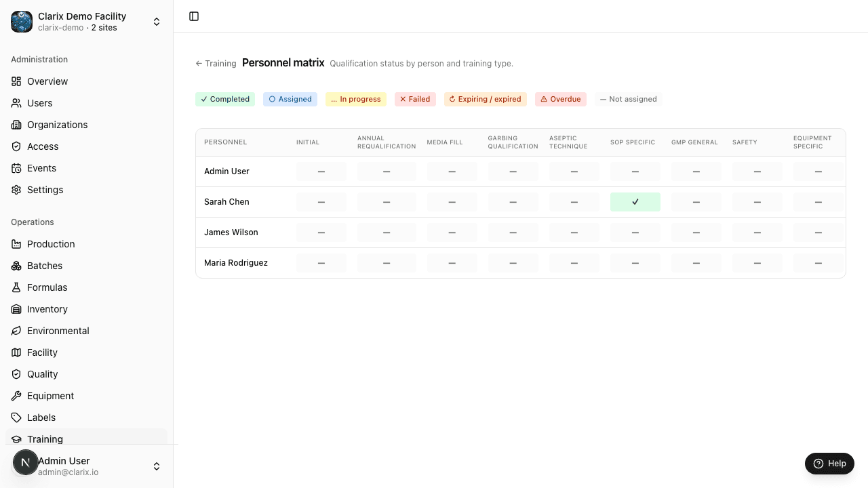This screenshot has height=488, width=868.
Task: Go back to Training link
Action: click(216, 64)
